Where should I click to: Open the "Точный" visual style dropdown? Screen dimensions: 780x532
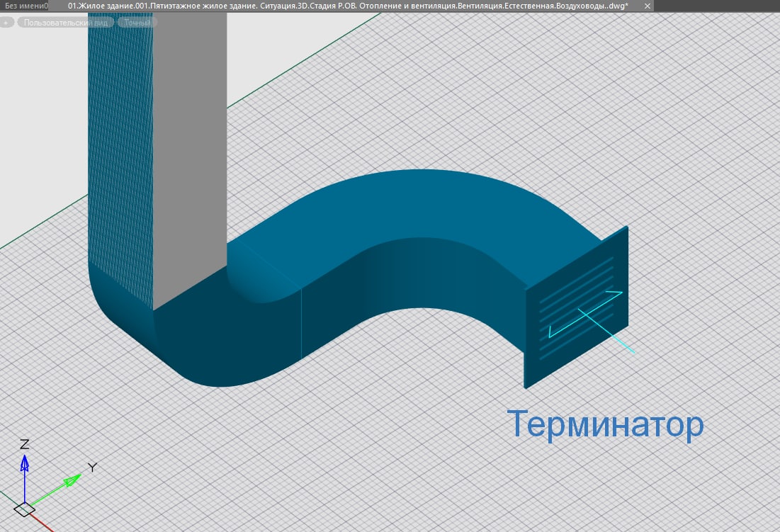pos(137,23)
